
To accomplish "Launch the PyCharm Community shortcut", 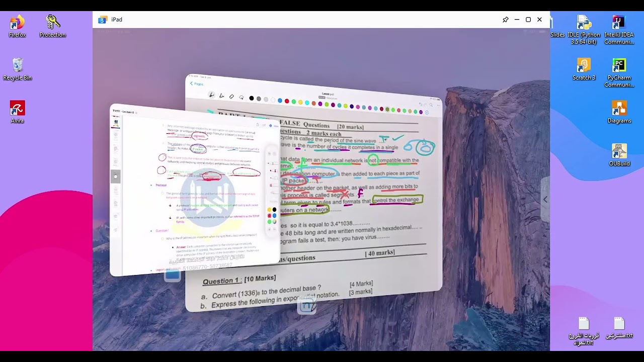I will click(619, 73).
